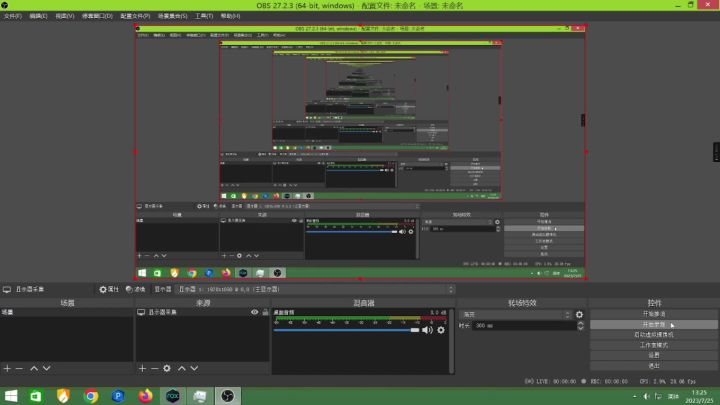
Task: Launch Google Chrome from taskbar
Action: coord(91,396)
